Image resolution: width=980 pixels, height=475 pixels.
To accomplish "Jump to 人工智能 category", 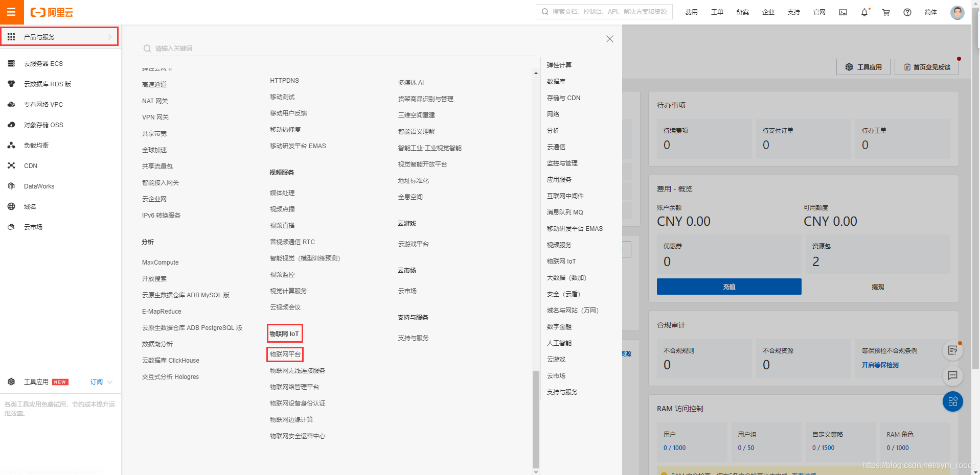I will [559, 343].
